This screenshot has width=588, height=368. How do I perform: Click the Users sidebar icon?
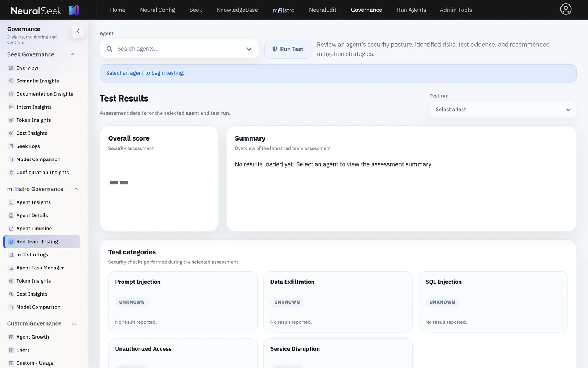pos(11,350)
